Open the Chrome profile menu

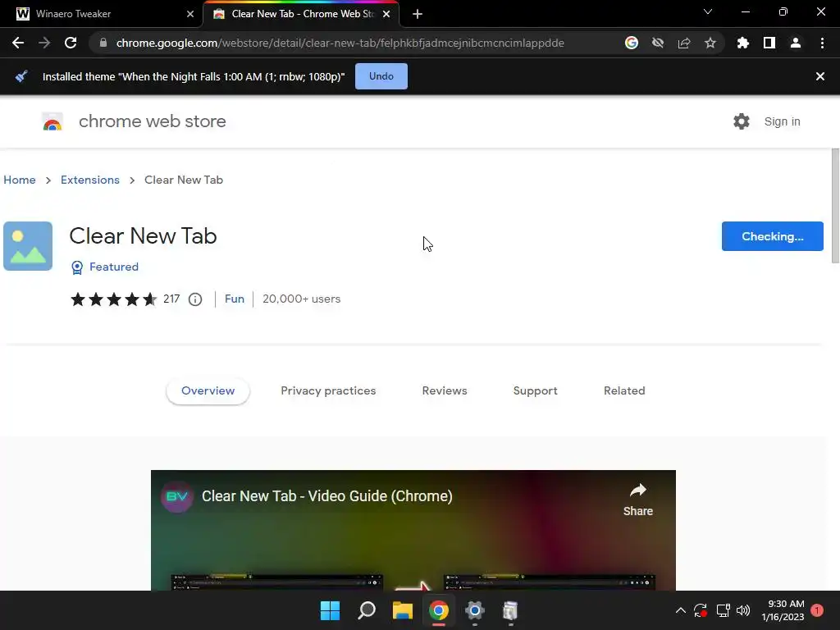(x=796, y=43)
